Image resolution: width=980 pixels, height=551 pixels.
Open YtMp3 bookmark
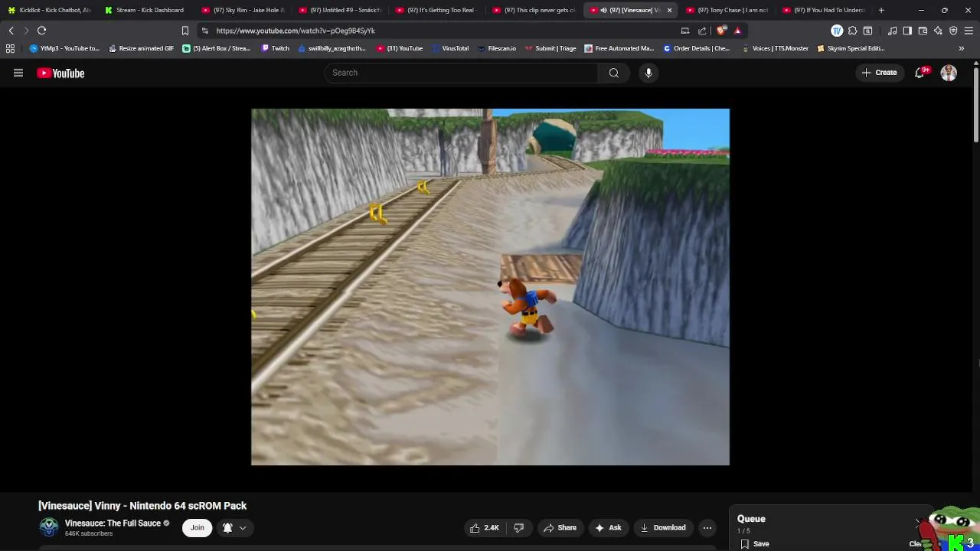point(64,48)
